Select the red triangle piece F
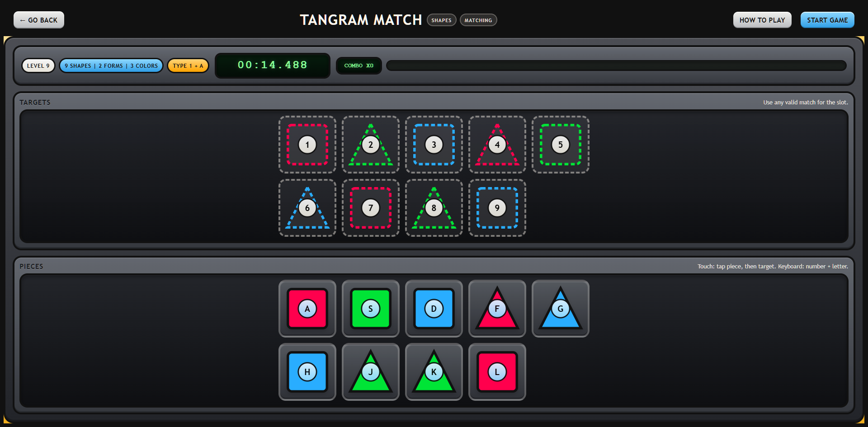Screen dimensions: 868x427 click(497, 309)
